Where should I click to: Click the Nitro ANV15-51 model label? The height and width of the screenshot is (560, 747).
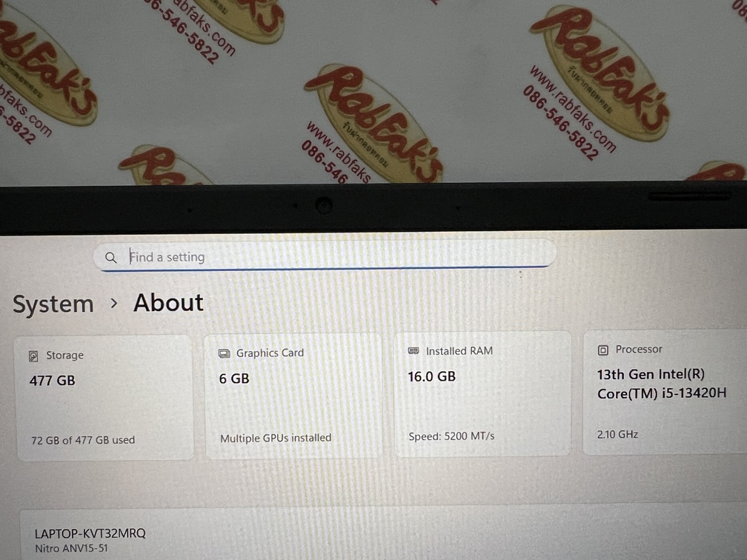(71, 548)
